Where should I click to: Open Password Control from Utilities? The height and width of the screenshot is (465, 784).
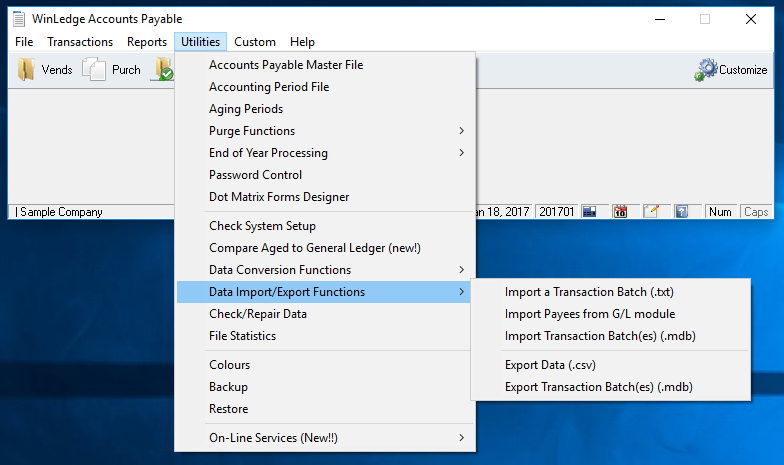click(255, 175)
